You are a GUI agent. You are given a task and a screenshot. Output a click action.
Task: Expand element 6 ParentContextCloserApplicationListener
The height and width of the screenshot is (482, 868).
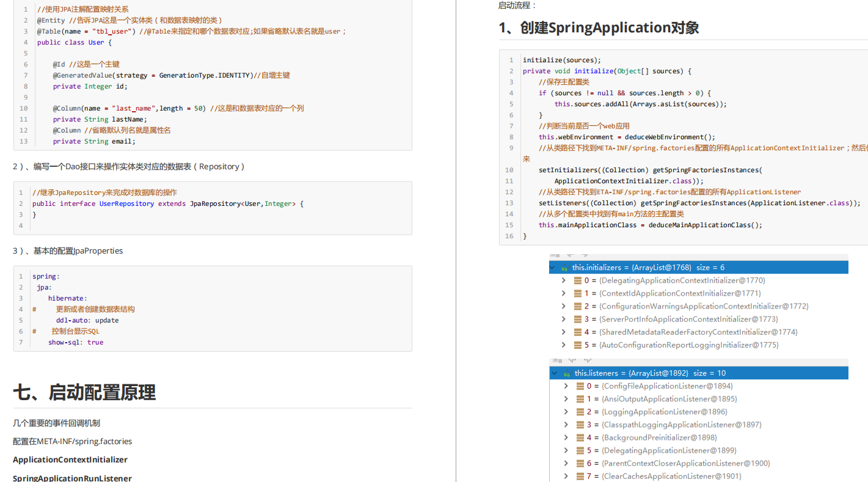tap(566, 463)
